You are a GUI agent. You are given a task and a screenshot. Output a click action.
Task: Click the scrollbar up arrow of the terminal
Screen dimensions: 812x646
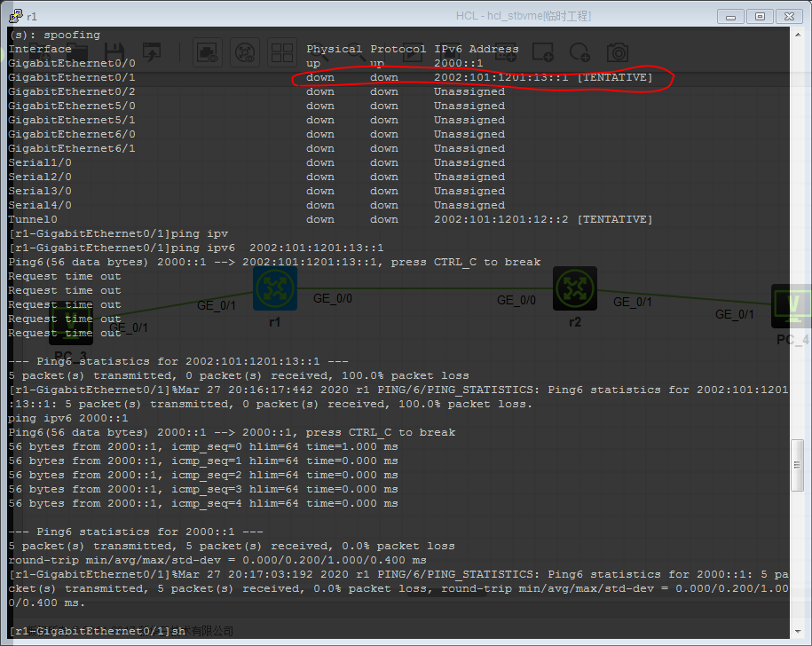798,35
